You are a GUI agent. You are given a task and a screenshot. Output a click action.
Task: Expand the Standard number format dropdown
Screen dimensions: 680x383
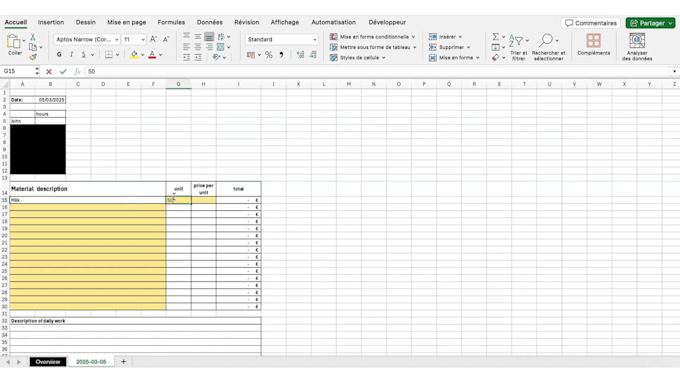tap(281, 39)
